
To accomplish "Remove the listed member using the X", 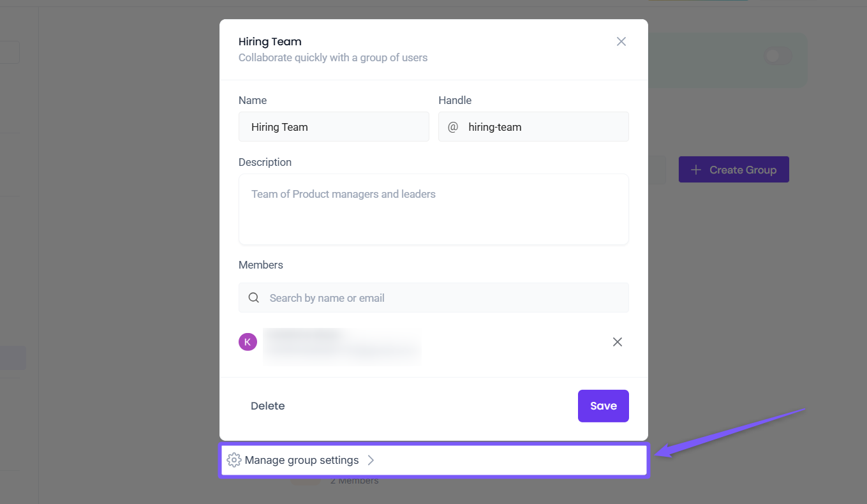I will click(617, 342).
